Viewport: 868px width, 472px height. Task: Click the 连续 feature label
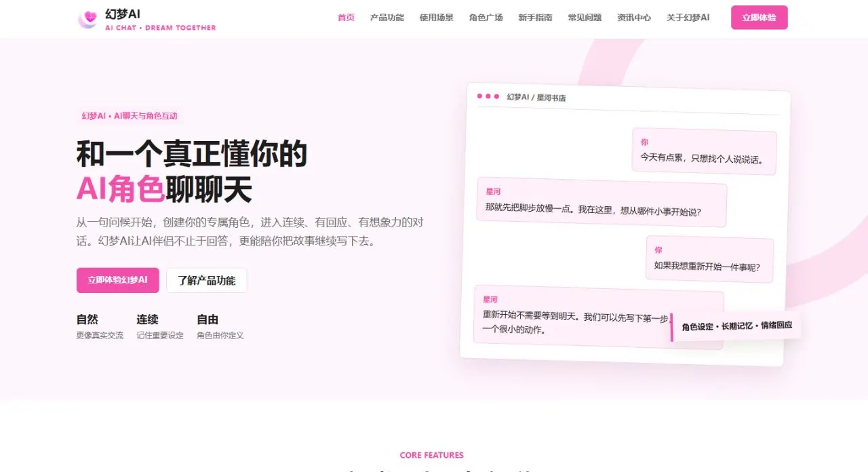coord(147,319)
